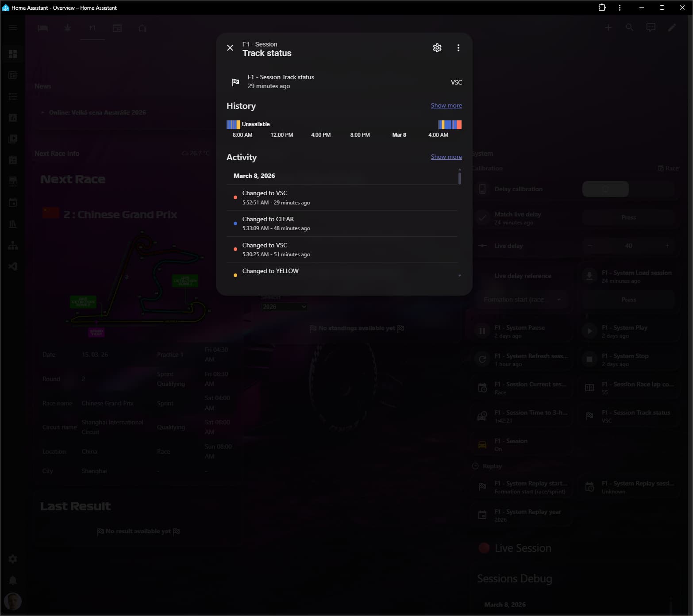
Task: Switch to the F1 dashboard tab
Action: pos(92,28)
